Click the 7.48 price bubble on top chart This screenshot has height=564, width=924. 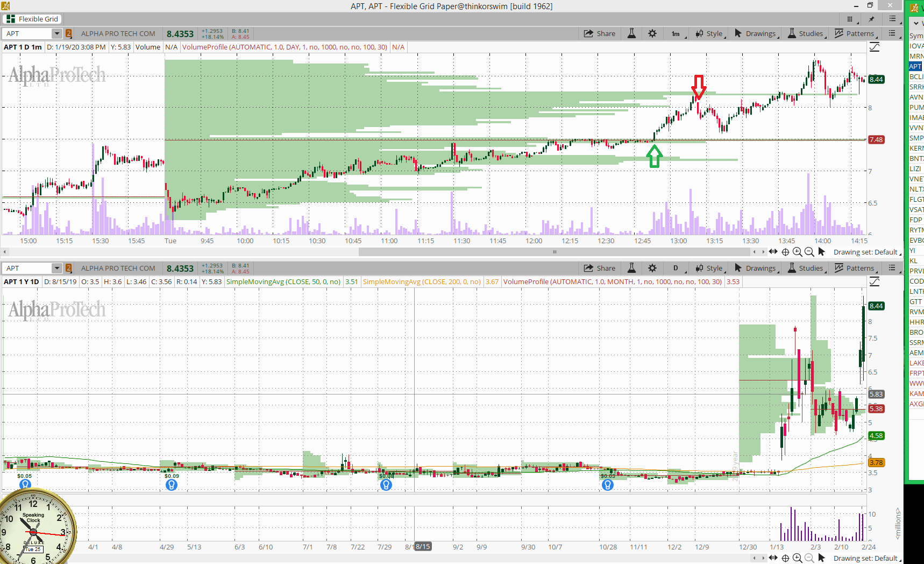point(876,140)
